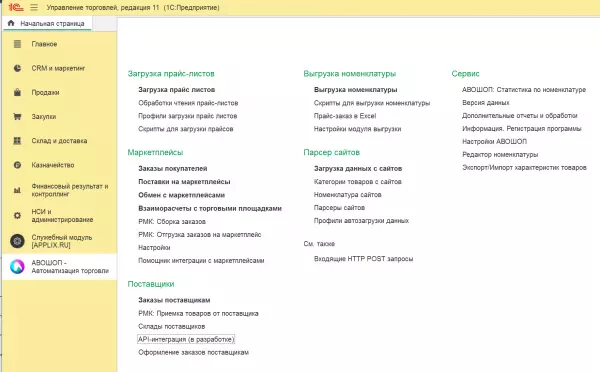Open Номенклатура сайтов

[x=347, y=195]
